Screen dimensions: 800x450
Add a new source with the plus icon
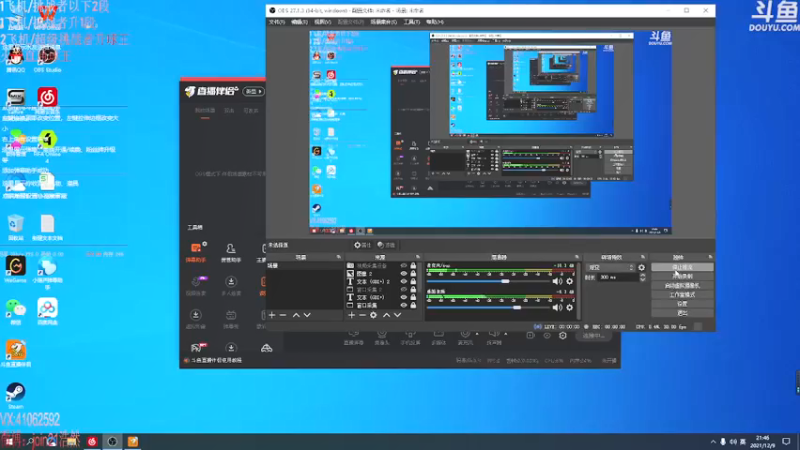pyautogui.click(x=351, y=315)
